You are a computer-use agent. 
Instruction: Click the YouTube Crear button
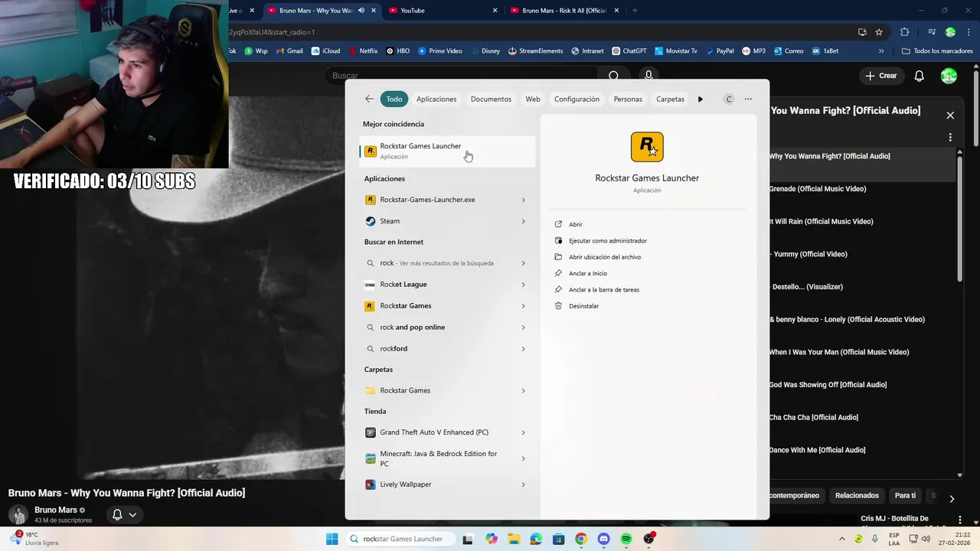pos(880,76)
